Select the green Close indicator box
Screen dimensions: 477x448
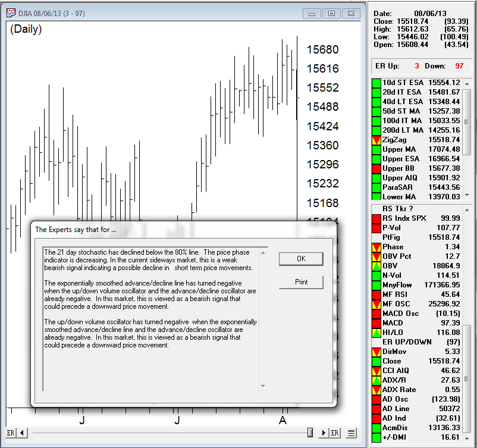[x=376, y=361]
